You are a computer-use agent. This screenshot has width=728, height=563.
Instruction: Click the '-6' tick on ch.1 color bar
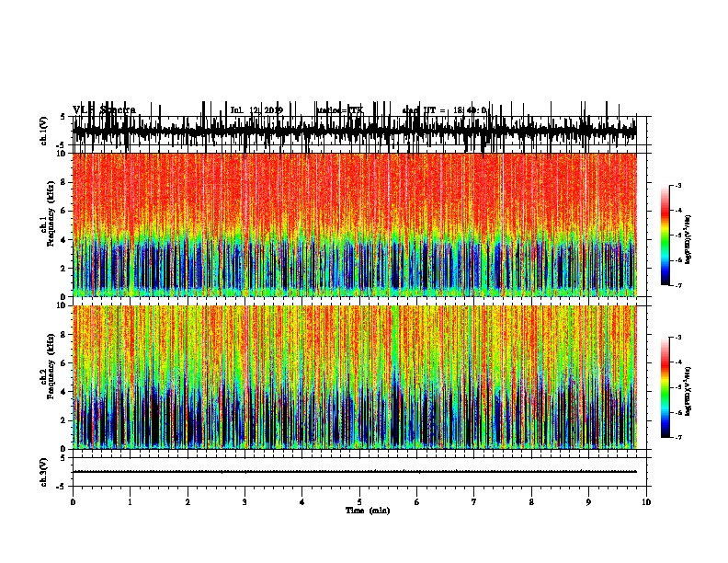pos(677,260)
